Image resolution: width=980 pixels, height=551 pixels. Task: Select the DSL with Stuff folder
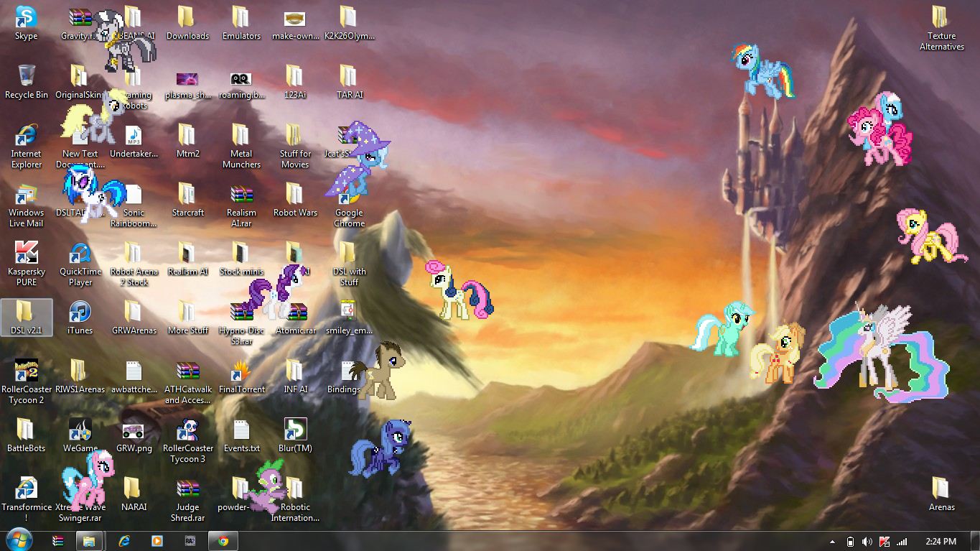point(349,264)
